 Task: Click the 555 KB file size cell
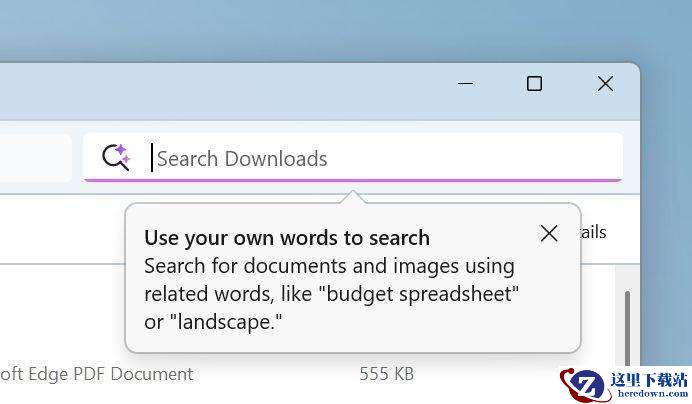(386, 374)
